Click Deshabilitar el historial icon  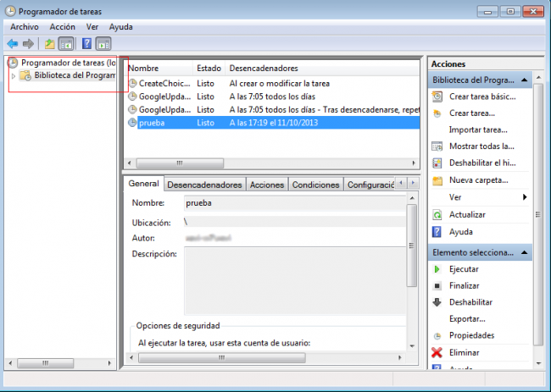[437, 163]
